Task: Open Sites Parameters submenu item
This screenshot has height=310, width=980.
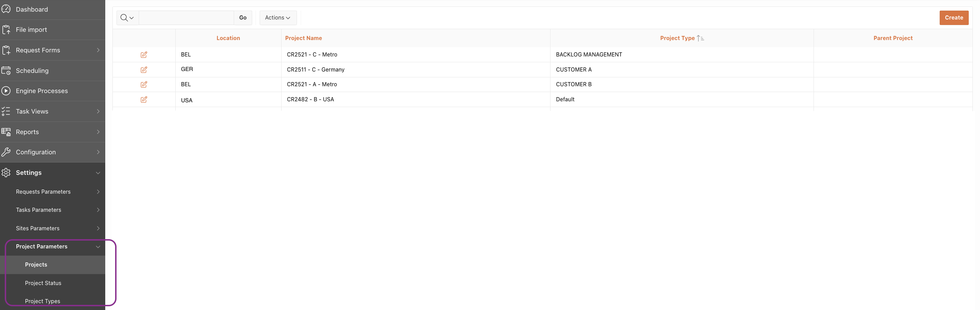Action: [x=53, y=229]
